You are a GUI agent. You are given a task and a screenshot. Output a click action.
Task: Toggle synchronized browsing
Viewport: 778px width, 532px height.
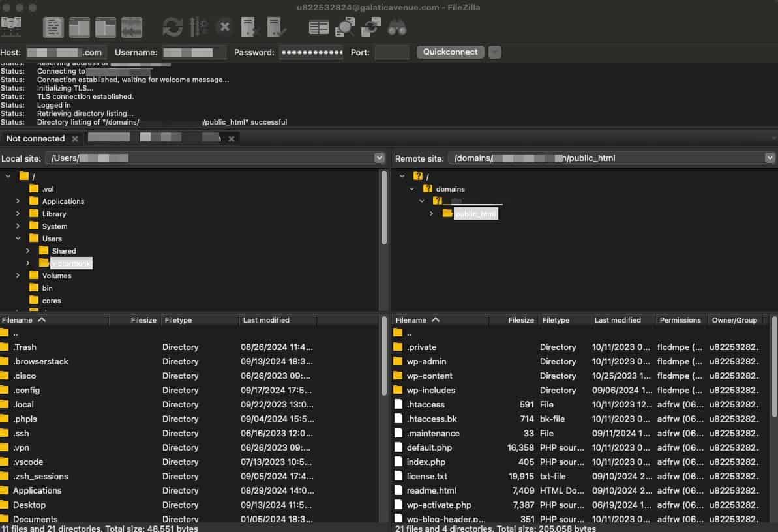[371, 27]
